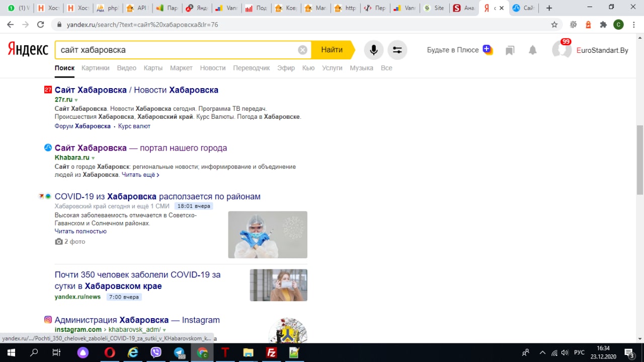Open notifications bell icon
This screenshot has height=362, width=644.
tap(533, 50)
